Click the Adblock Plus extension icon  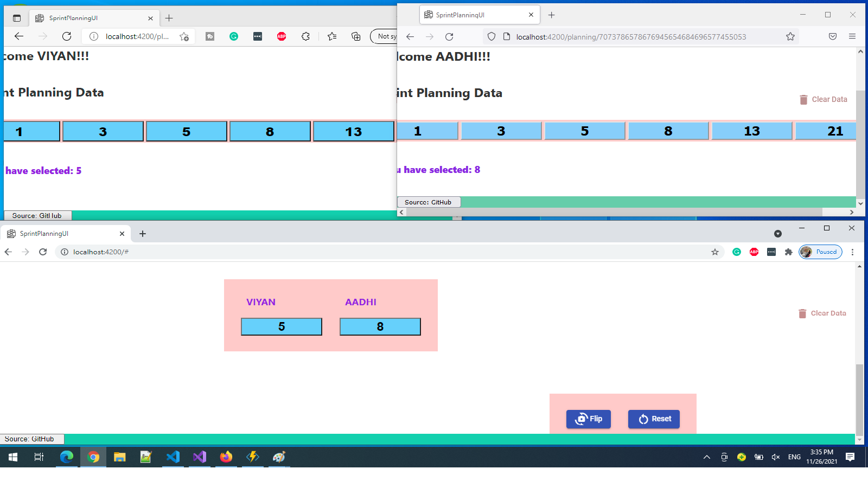[282, 36]
